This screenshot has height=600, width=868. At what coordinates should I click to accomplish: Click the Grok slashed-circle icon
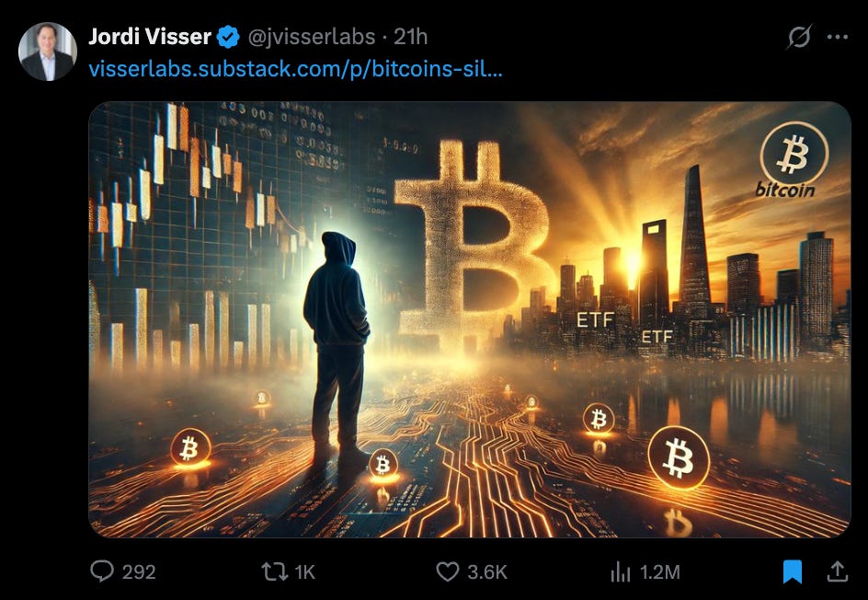tap(800, 37)
